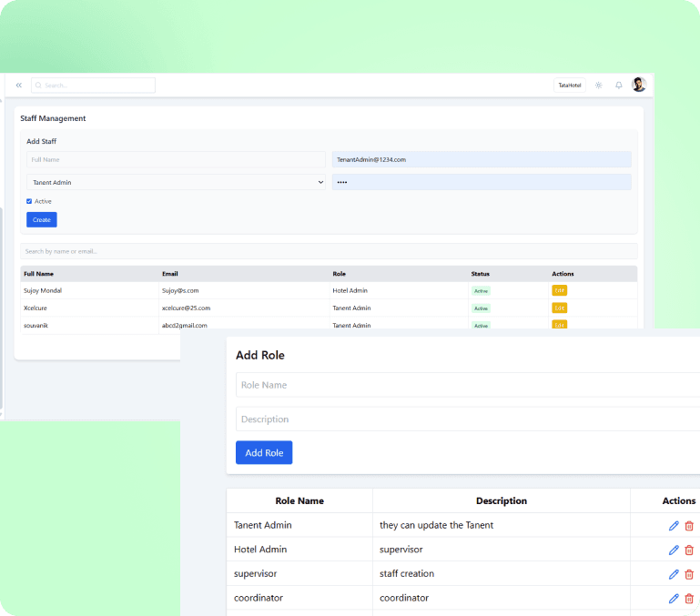Open user profile avatar
This screenshot has height=616, width=700.
click(639, 85)
